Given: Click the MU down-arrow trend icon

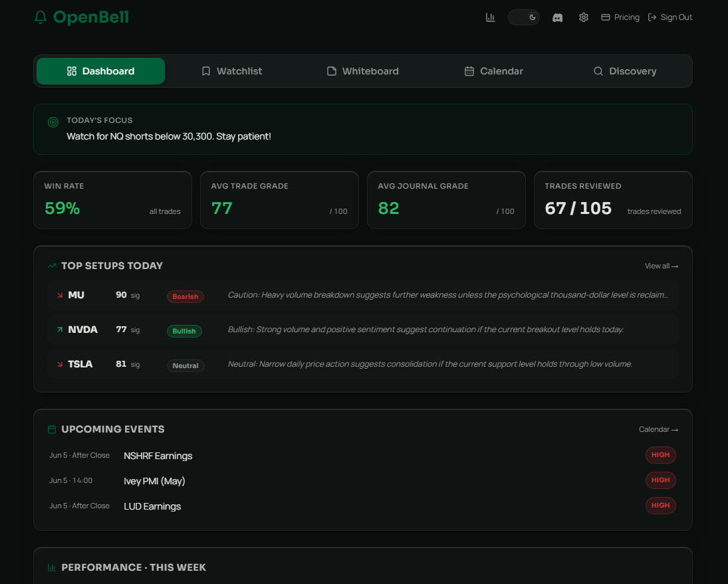Looking at the screenshot, I should 60,295.
